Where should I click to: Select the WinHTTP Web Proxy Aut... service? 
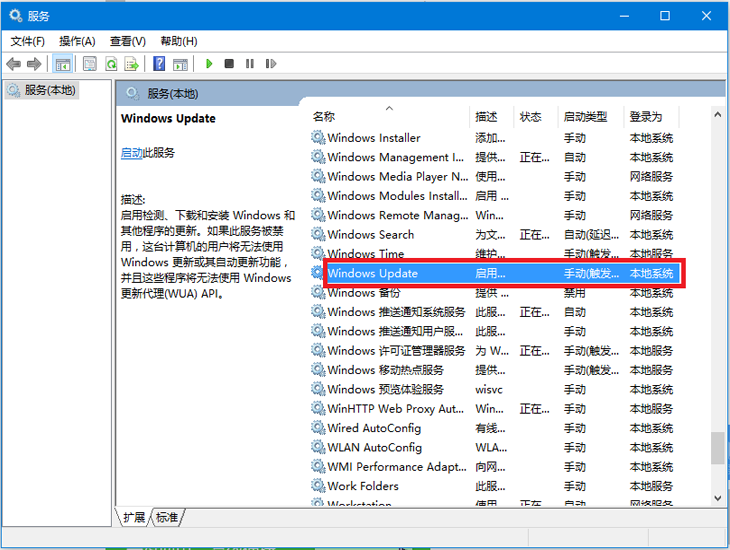[495, 408]
